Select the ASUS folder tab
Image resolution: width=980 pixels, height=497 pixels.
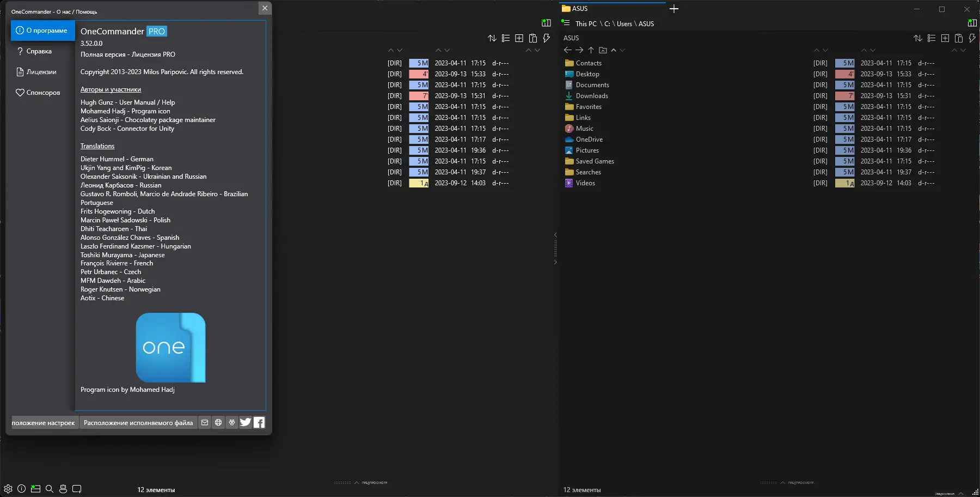(613, 8)
